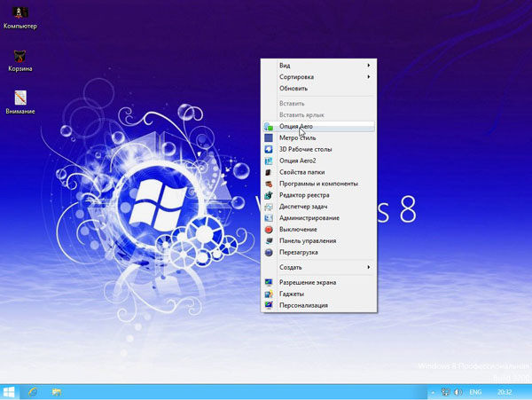Click Панель управления in context menu

307,240
